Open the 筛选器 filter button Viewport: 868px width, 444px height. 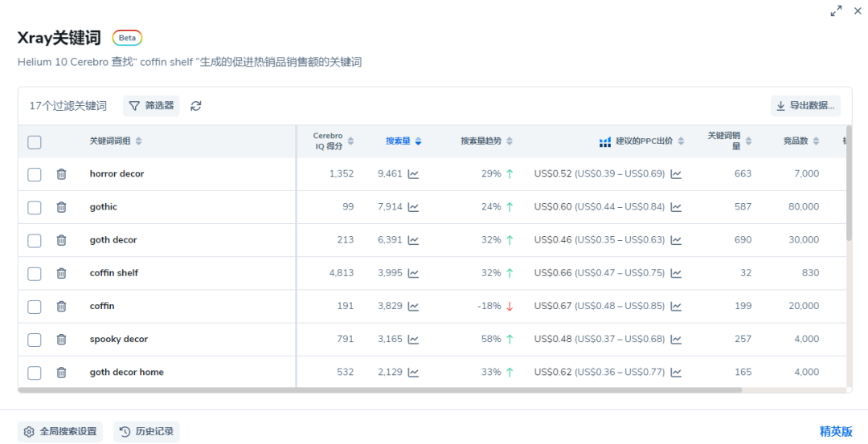click(x=151, y=106)
